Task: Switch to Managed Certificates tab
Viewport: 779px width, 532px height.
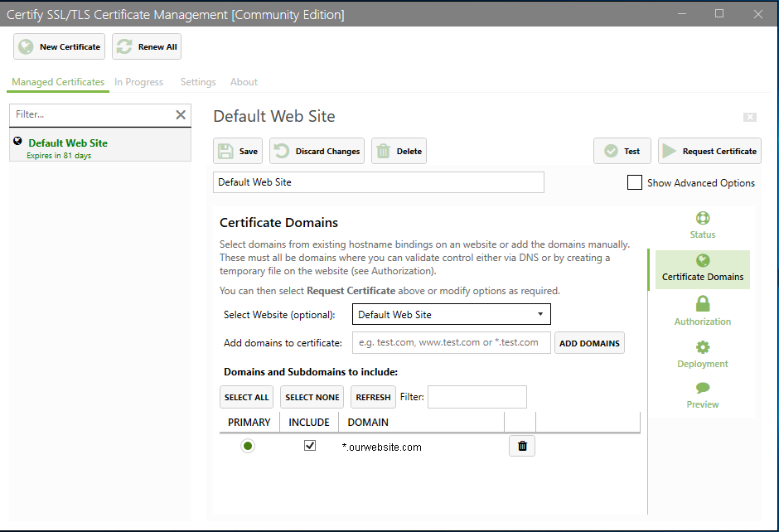Action: (58, 82)
